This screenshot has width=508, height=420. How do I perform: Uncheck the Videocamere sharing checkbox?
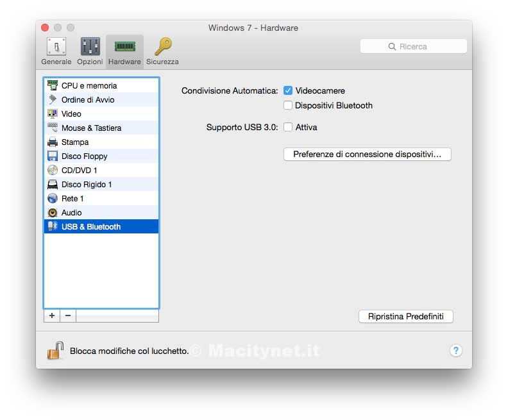[288, 90]
